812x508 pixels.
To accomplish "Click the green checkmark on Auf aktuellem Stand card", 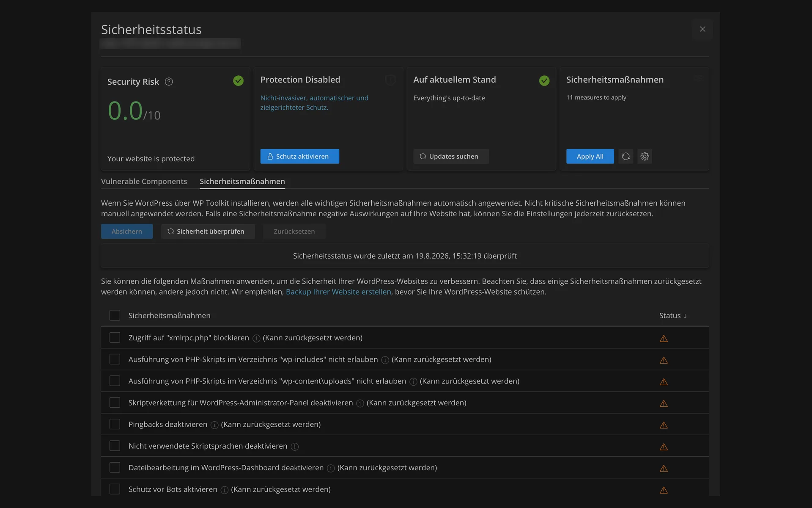I will pyautogui.click(x=544, y=80).
